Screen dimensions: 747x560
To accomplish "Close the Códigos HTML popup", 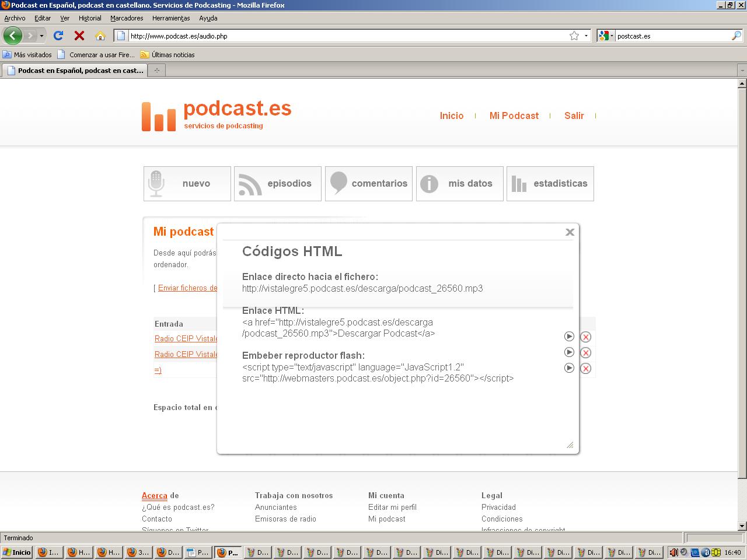I will (570, 232).
